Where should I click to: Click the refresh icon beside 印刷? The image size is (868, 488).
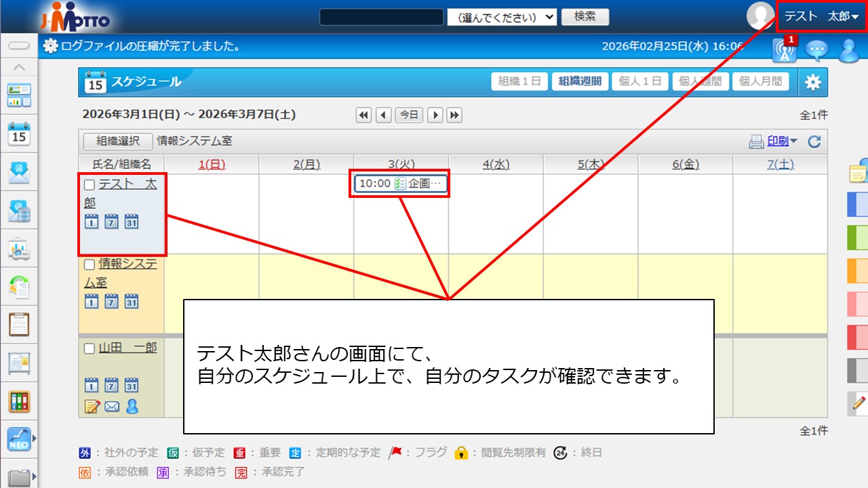(814, 142)
